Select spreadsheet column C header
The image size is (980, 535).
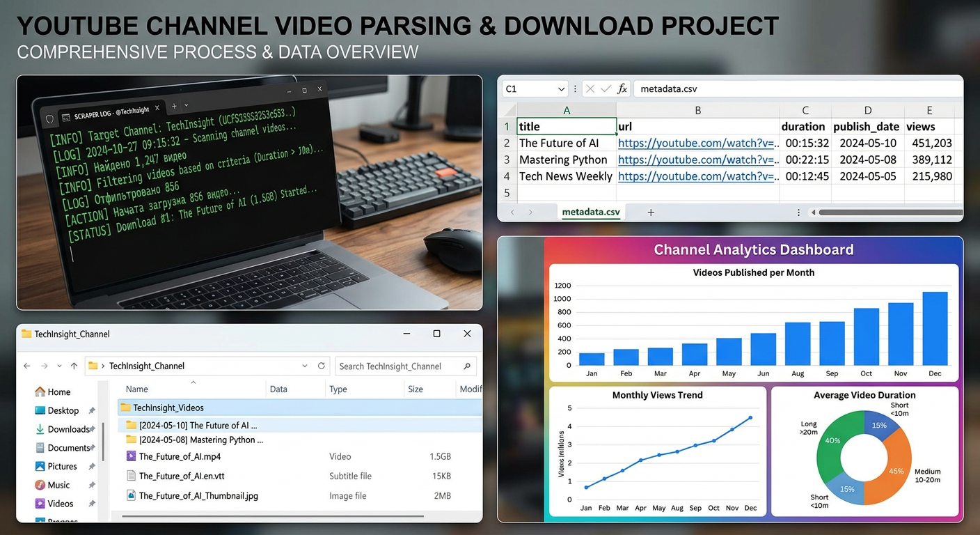tap(805, 110)
